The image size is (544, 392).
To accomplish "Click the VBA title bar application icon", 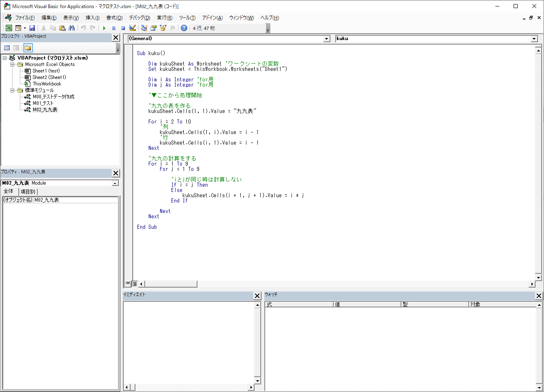I will pyautogui.click(x=6, y=6).
